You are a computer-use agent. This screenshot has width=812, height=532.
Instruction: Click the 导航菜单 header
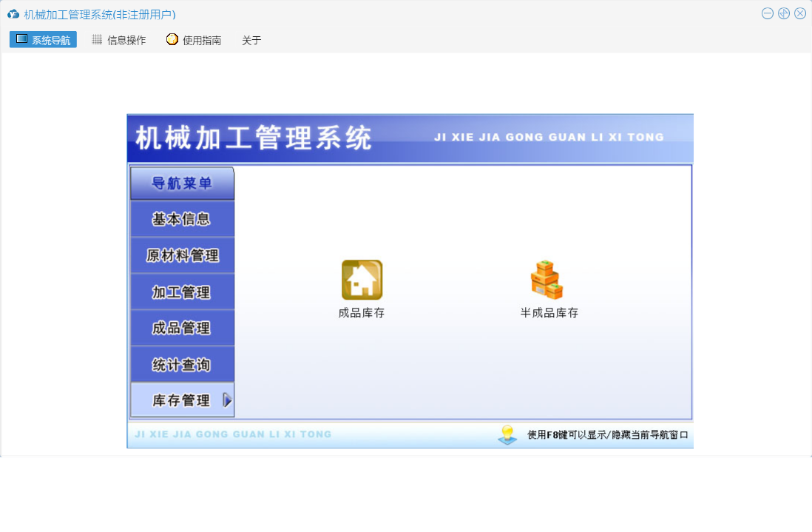tap(182, 183)
